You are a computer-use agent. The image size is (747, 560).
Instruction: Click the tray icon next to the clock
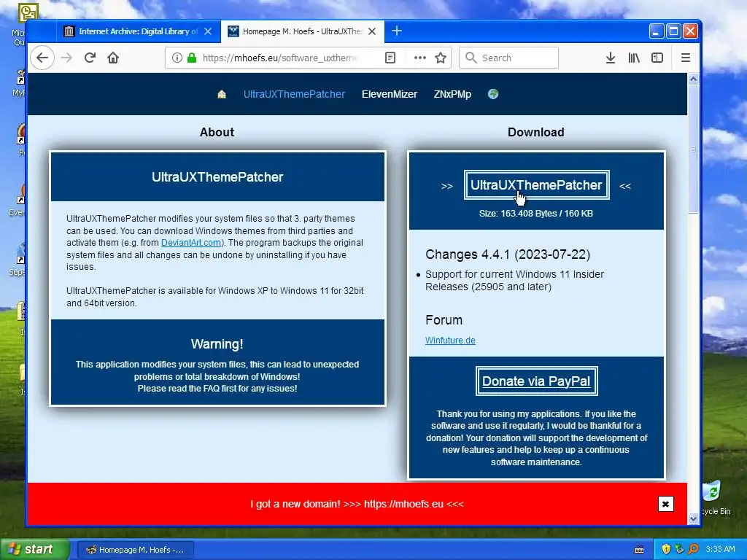coord(693,550)
